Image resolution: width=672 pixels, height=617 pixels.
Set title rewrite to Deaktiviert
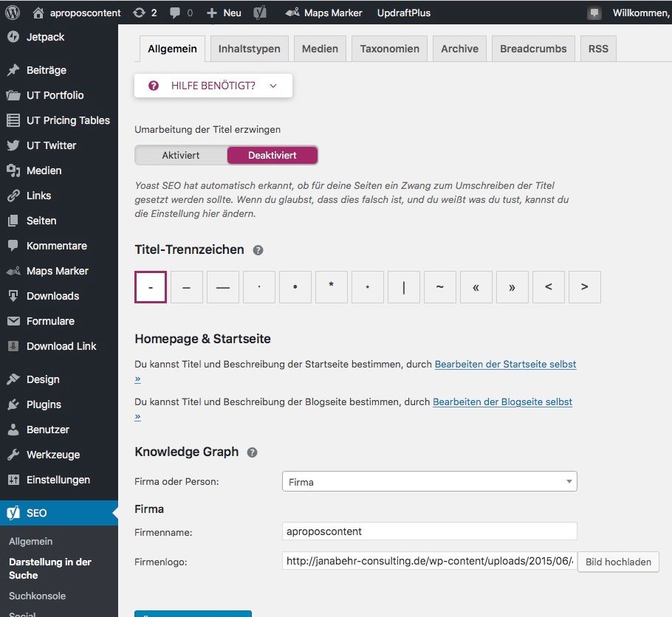pos(272,155)
